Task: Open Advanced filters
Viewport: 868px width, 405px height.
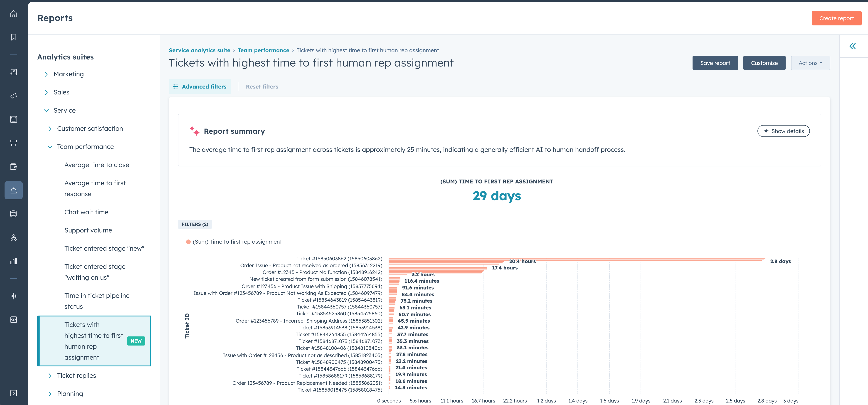Action: (200, 86)
